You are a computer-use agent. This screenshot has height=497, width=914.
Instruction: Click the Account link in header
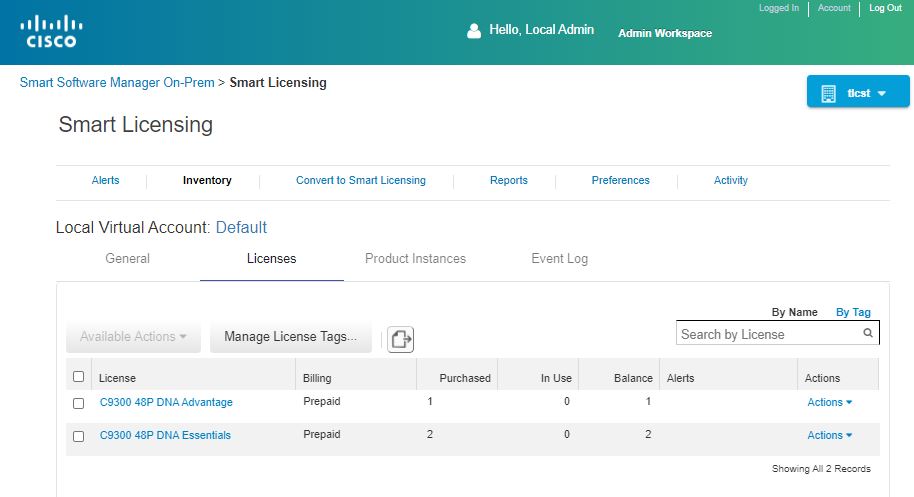(x=834, y=8)
